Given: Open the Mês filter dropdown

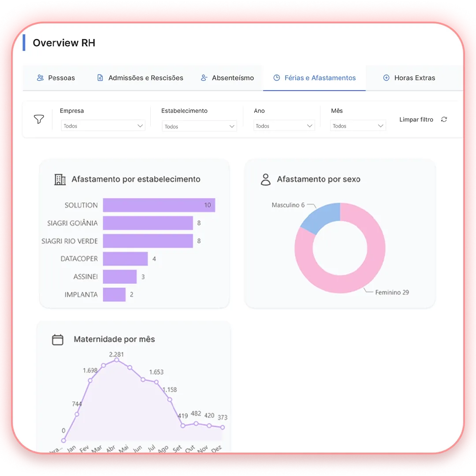Looking at the screenshot, I should tap(358, 126).
